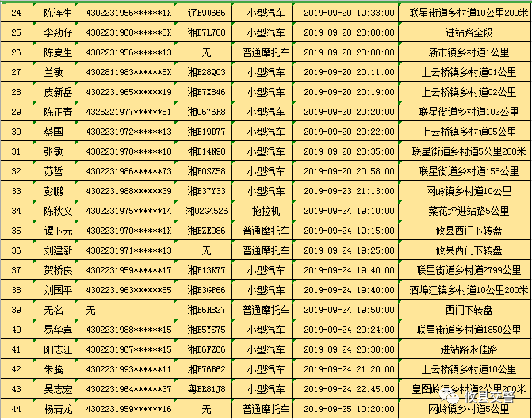The image size is (532, 420).
Task: Select plate 湘B19D77
Action: (206, 132)
